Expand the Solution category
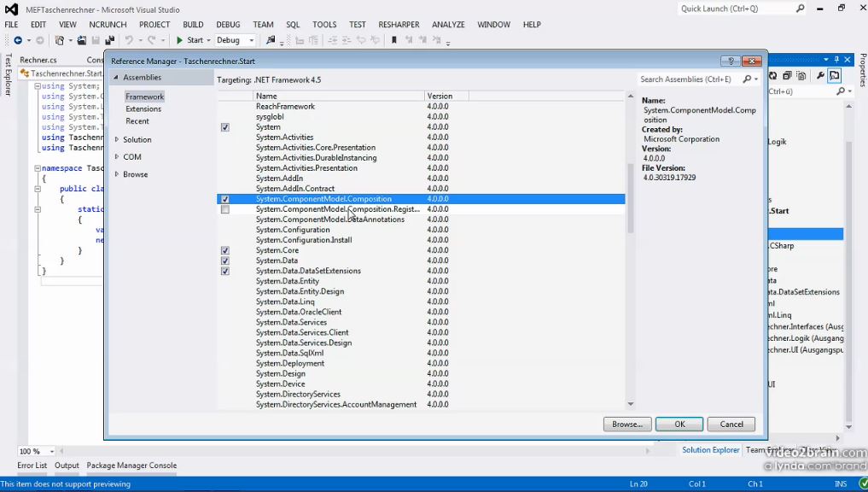 (116, 139)
